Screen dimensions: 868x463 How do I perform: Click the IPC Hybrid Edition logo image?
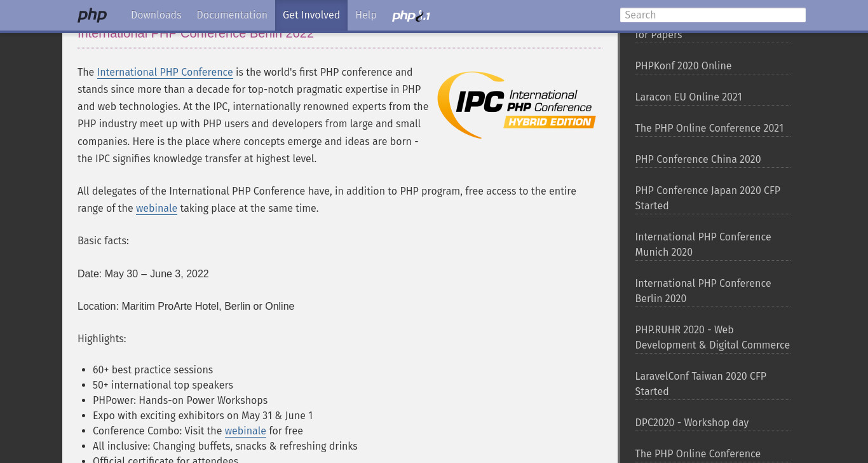(517, 105)
